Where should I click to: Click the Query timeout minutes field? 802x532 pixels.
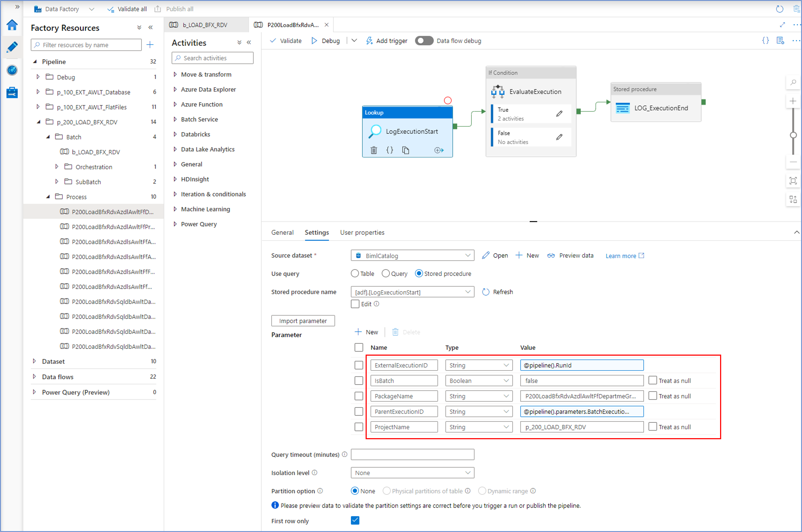pyautogui.click(x=413, y=454)
